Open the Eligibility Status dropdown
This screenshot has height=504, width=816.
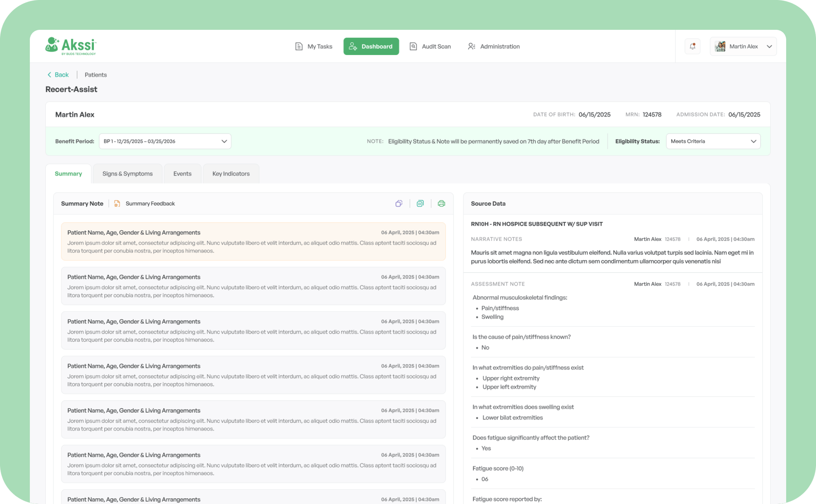pos(713,141)
